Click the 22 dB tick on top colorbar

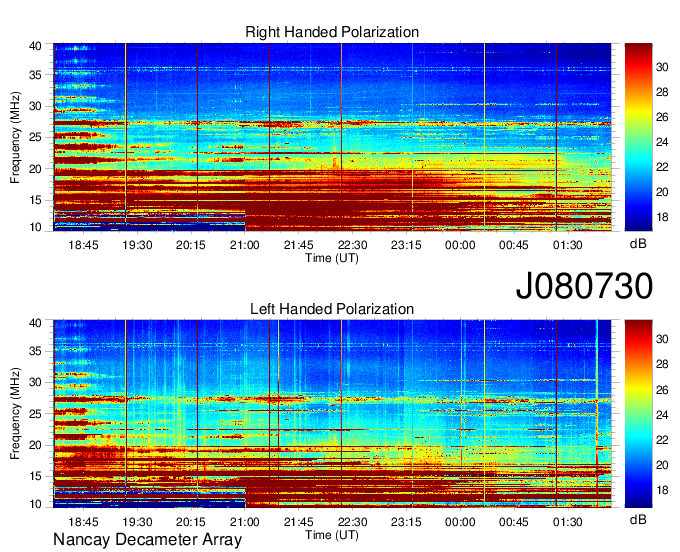[x=662, y=167]
